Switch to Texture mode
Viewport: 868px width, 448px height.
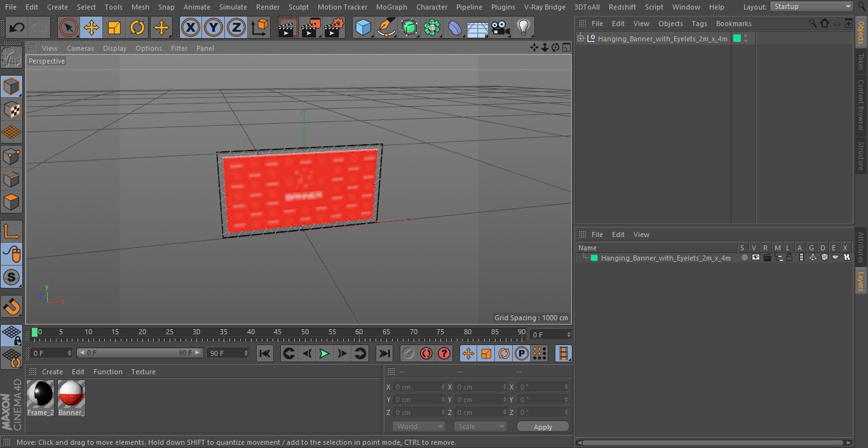click(11, 109)
